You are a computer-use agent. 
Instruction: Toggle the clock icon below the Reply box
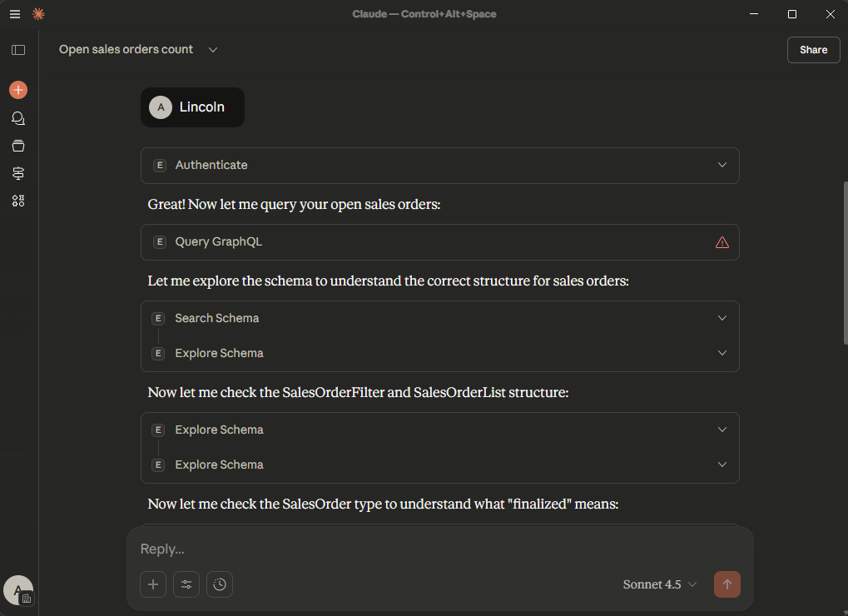click(x=220, y=584)
